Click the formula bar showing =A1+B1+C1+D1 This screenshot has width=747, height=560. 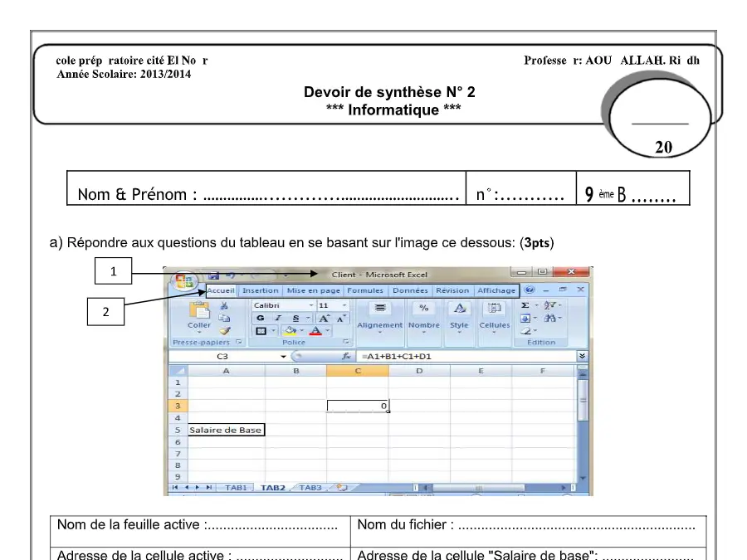[466, 356]
